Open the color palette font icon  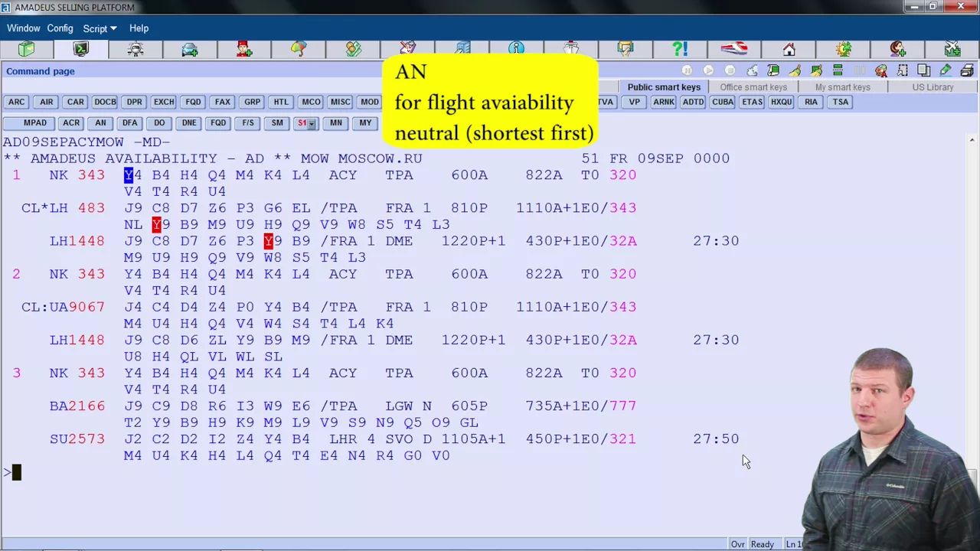[881, 70]
